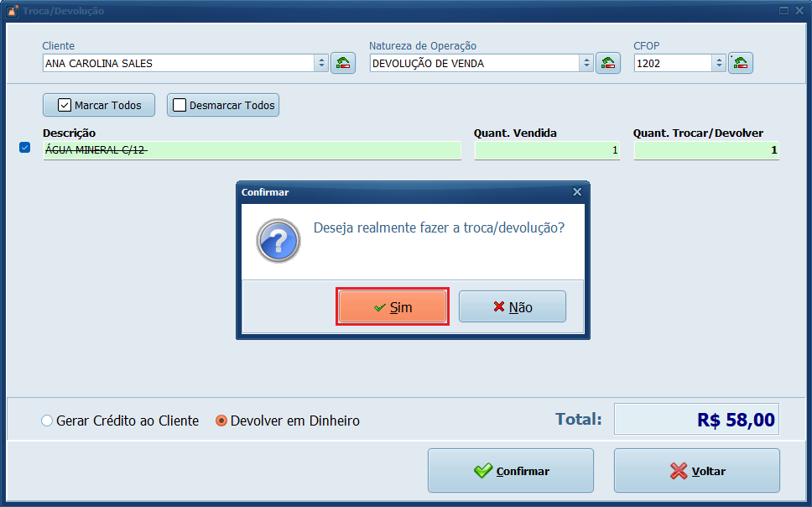Viewport: 812px width, 507px height.
Task: Open the CFOP dropdown arrow
Action: click(719, 63)
